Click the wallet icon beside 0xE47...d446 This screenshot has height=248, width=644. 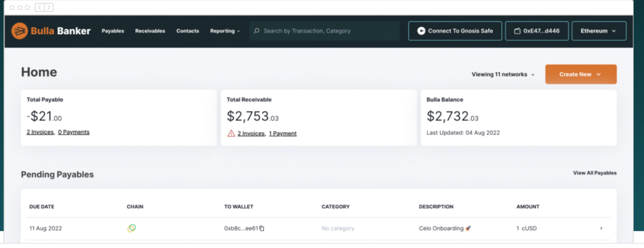point(517,31)
